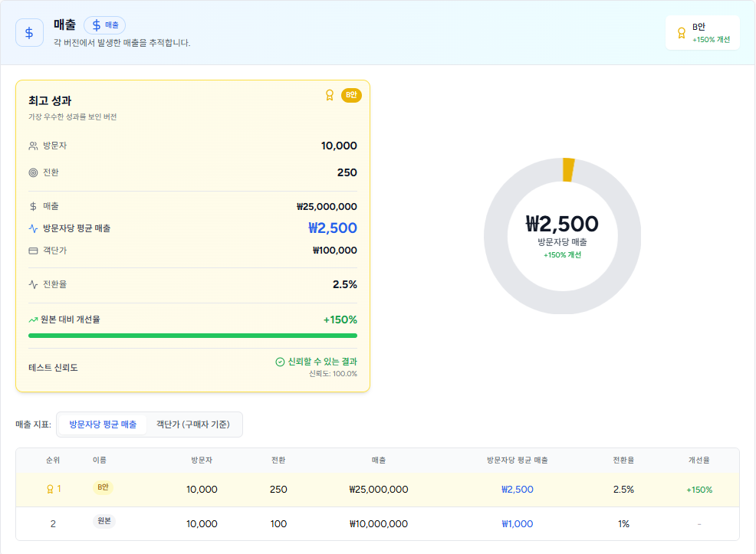This screenshot has width=756, height=554.
Task: Click the green 개선율 progress bar
Action: 192,336
